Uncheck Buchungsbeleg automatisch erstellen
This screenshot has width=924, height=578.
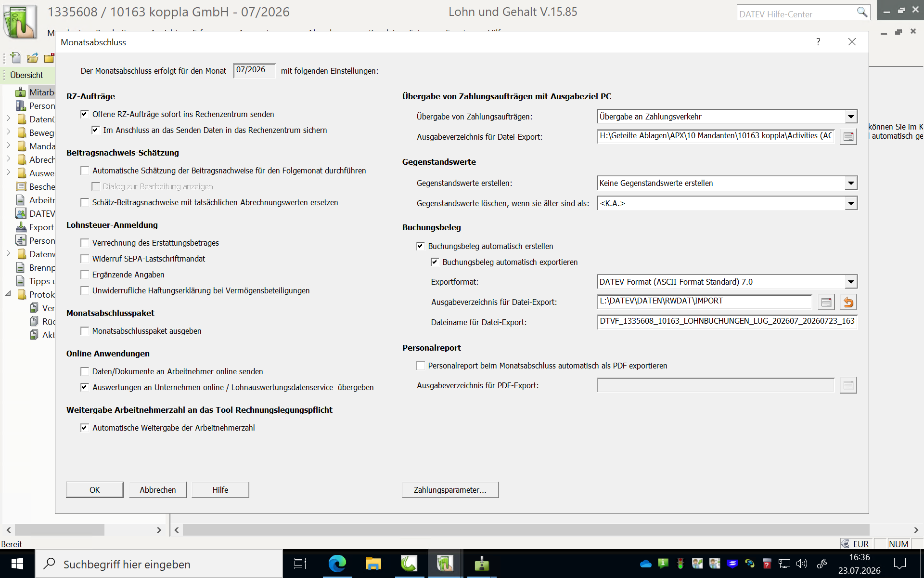click(421, 246)
